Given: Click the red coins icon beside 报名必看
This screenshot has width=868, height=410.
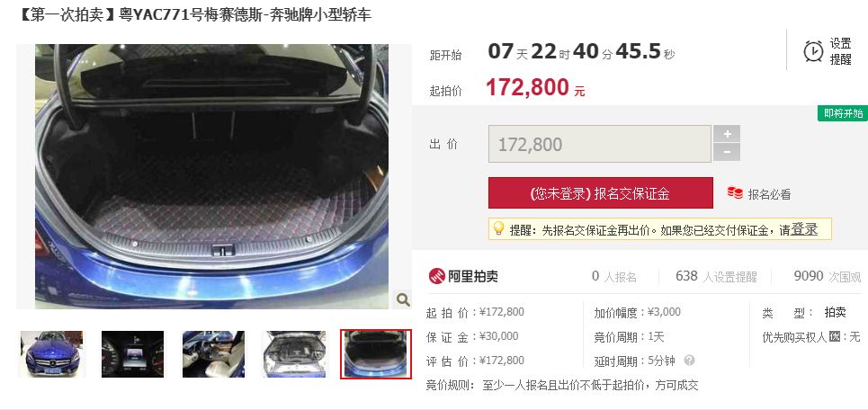Looking at the screenshot, I should [x=735, y=193].
